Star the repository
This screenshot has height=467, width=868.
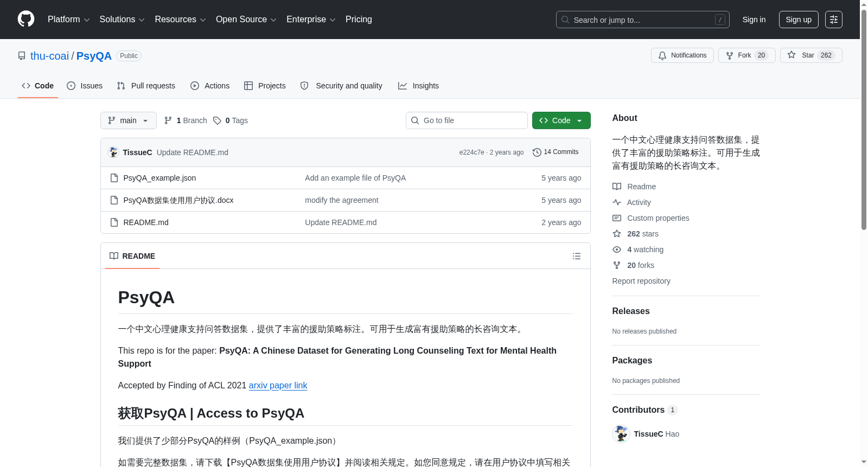coord(811,55)
